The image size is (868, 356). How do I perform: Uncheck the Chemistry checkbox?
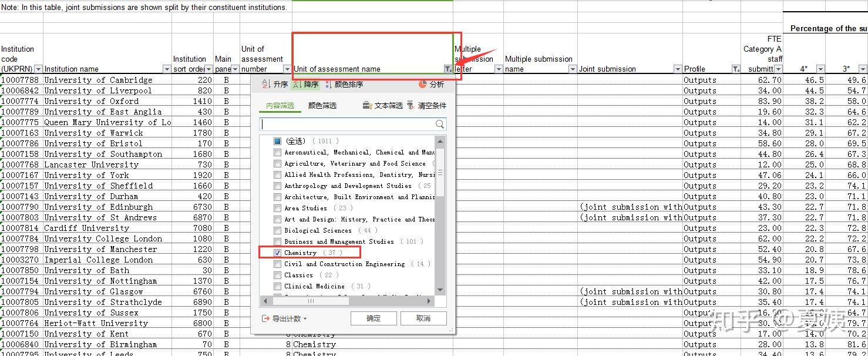[x=277, y=253]
